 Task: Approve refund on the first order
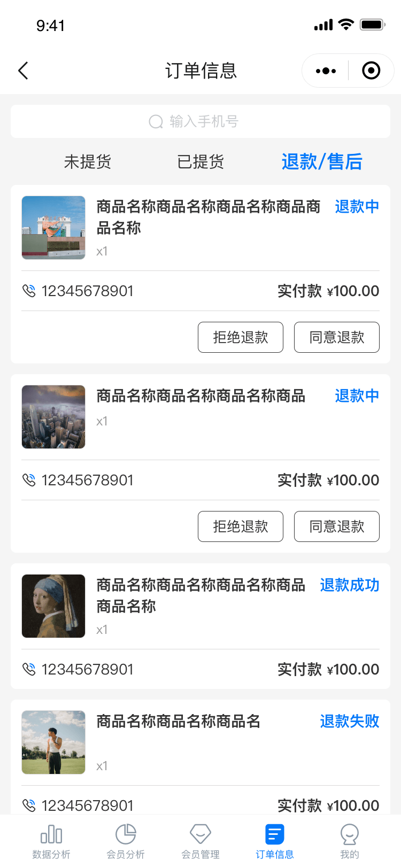point(337,337)
